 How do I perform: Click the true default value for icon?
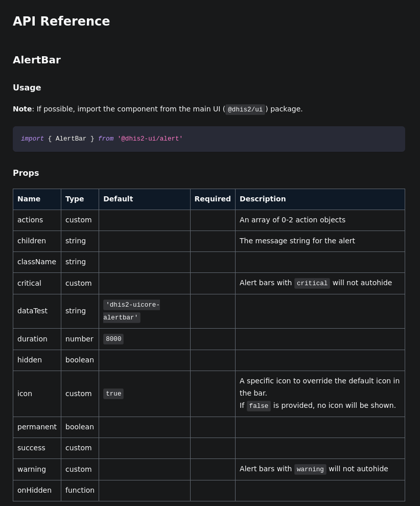(x=113, y=394)
